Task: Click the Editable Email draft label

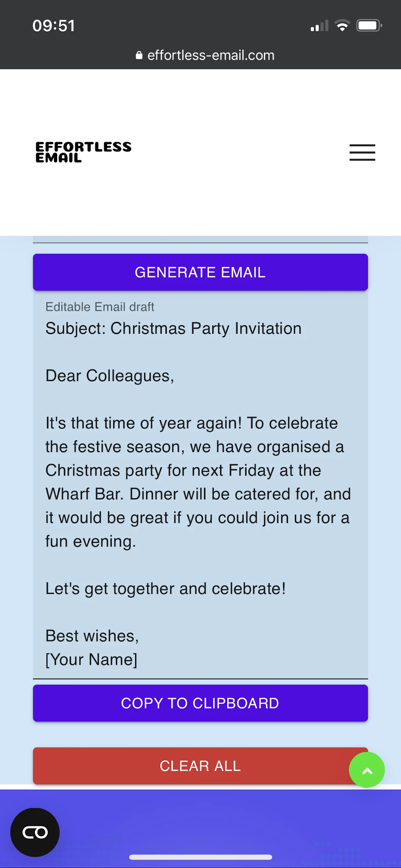Action: coord(100,307)
